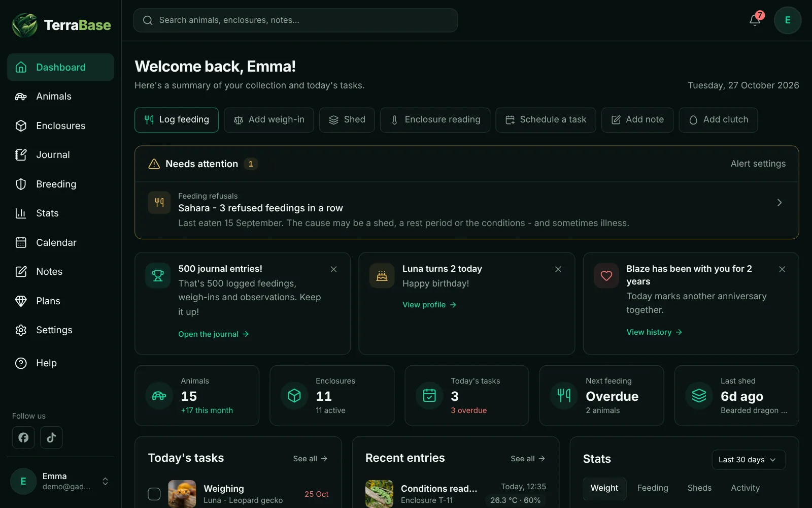Expand the Emma account switcher
This screenshot has width=812, height=508.
[106, 481]
